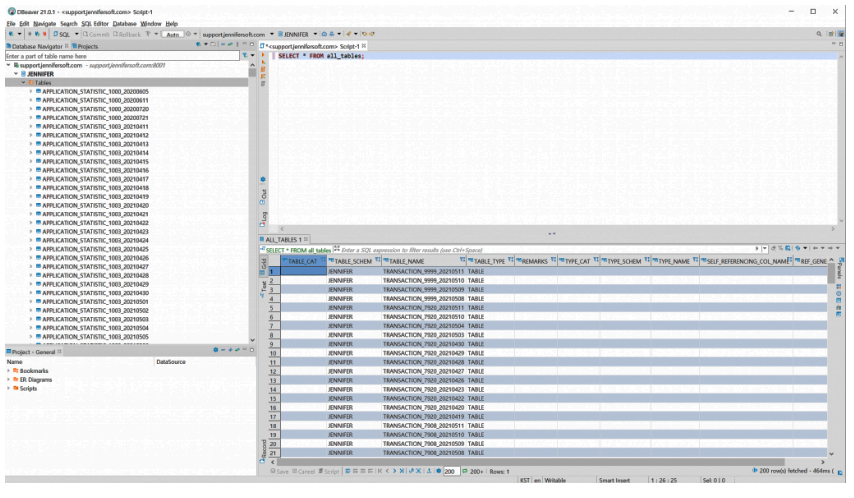Toggle Record mode in results panel
Viewport: 854px width, 498px height.
coord(264,451)
